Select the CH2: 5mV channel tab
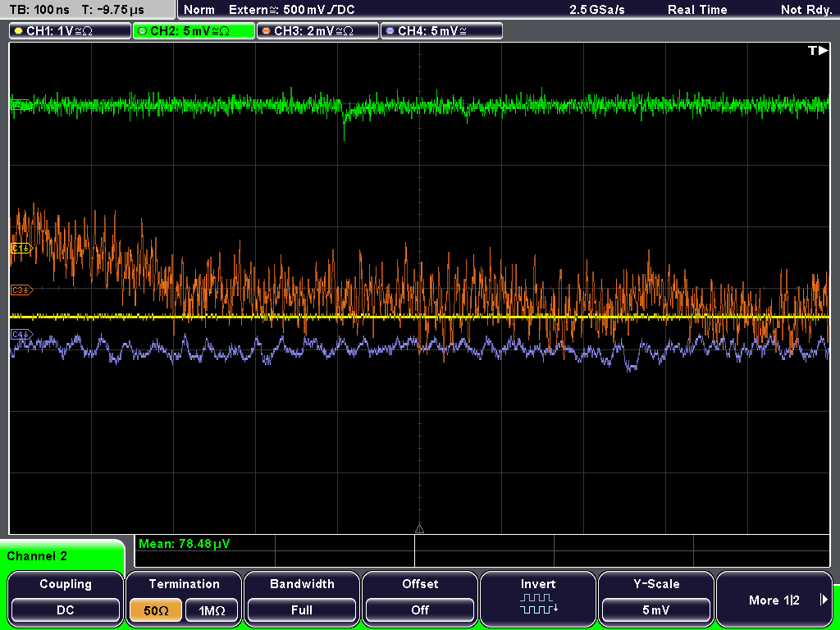The width and height of the screenshot is (840, 630). (194, 31)
